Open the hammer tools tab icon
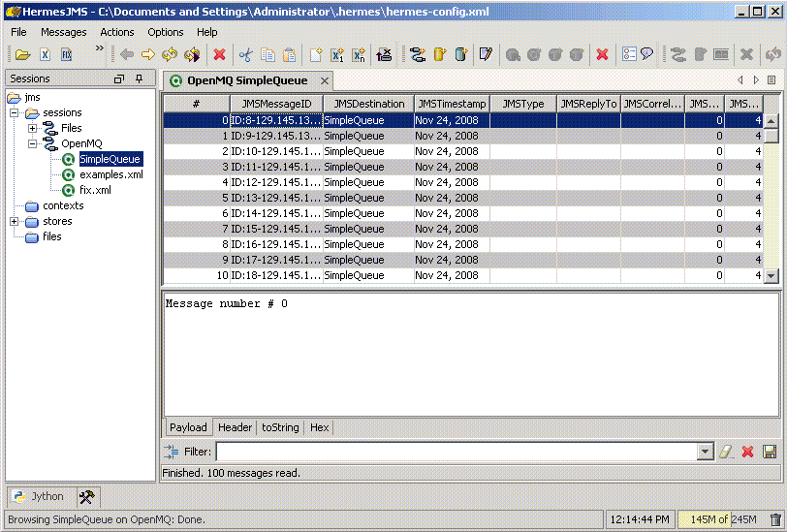Viewport: 787px width, 532px height. pos(86,496)
